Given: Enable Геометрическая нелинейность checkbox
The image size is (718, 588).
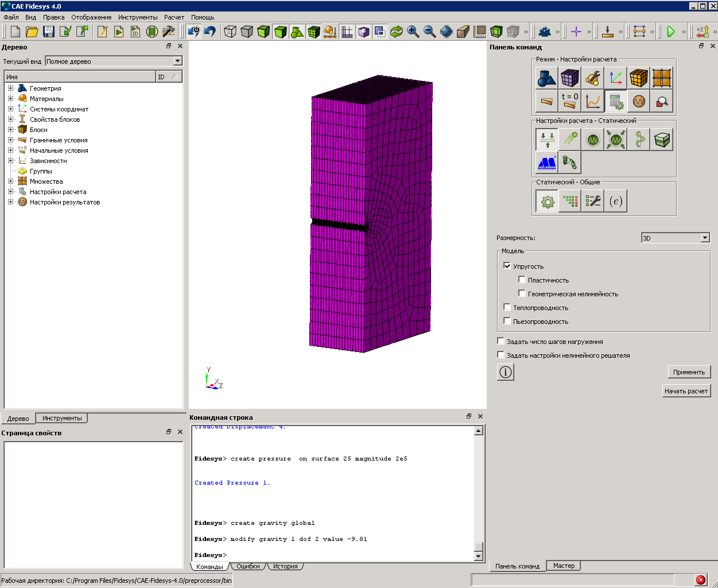Looking at the screenshot, I should pos(522,293).
